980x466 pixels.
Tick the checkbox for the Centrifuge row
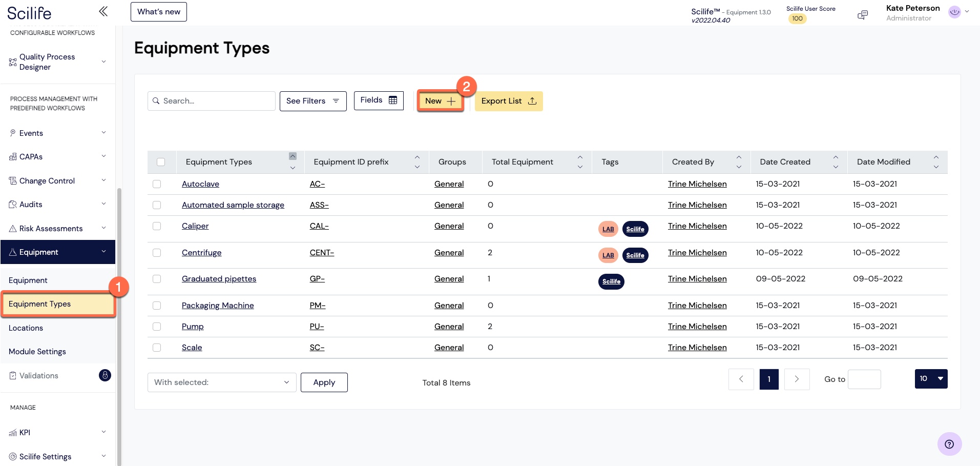coord(157,253)
